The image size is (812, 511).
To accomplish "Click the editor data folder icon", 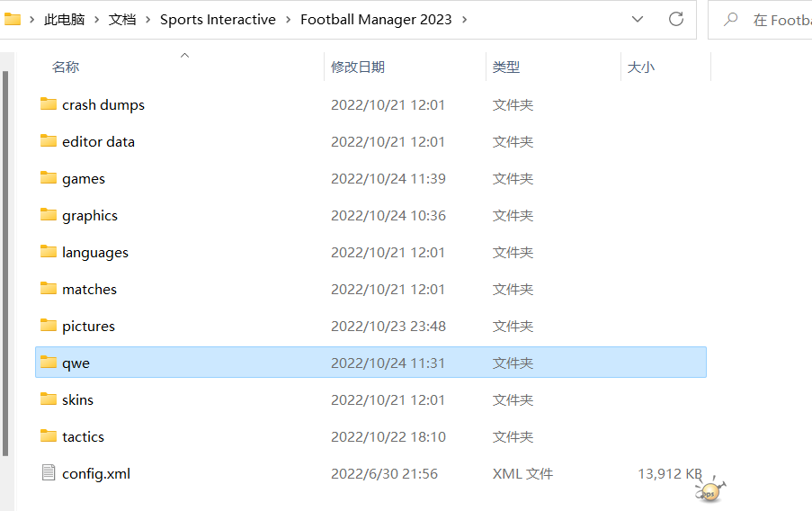I will click(x=49, y=141).
